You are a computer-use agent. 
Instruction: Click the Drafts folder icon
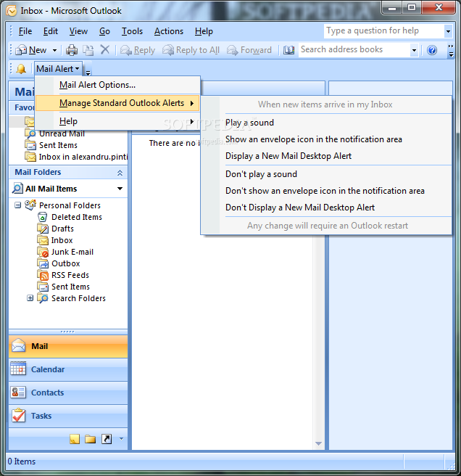click(x=43, y=229)
